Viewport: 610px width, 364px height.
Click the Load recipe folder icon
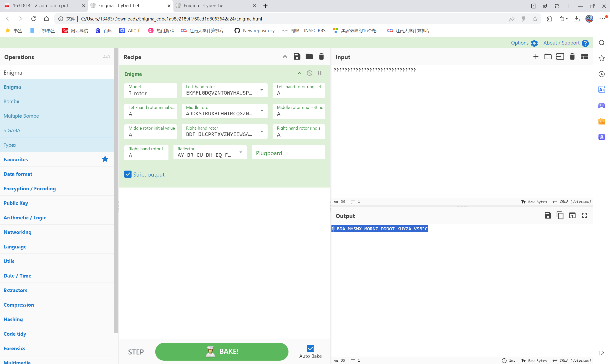tap(309, 57)
